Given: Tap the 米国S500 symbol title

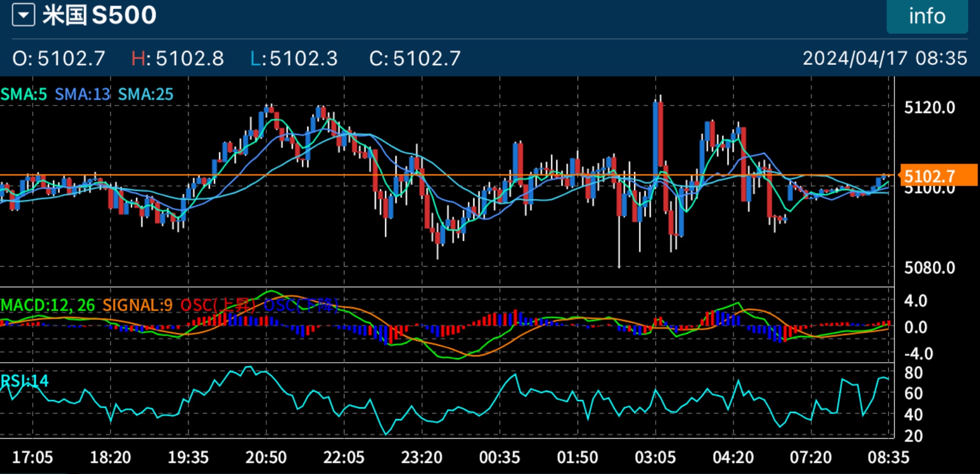Looking at the screenshot, I should click(x=99, y=15).
